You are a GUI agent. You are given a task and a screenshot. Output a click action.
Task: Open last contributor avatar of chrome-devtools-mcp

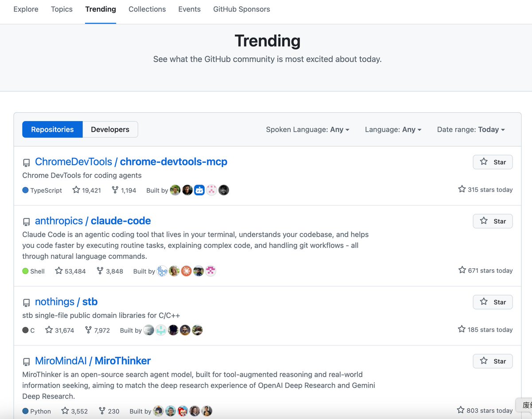pos(224,190)
